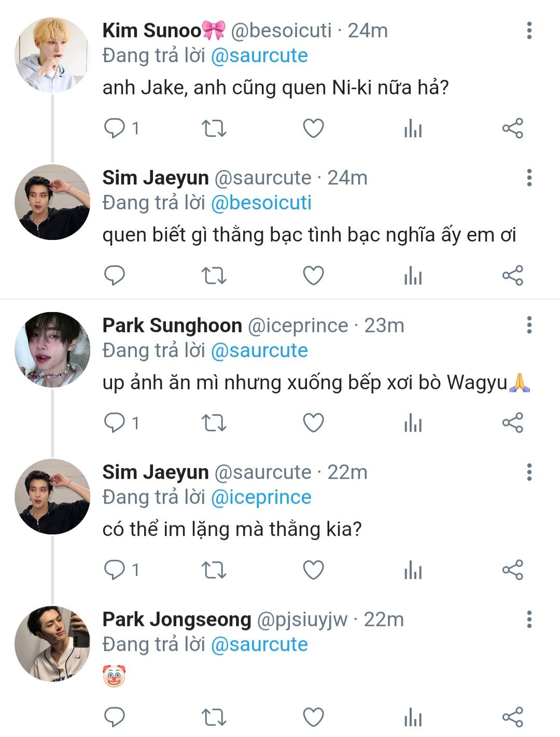Viewport: 560px width, 737px height.
Task: View analytics of Sim Jaeyun's 24m tweet
Action: [413, 275]
